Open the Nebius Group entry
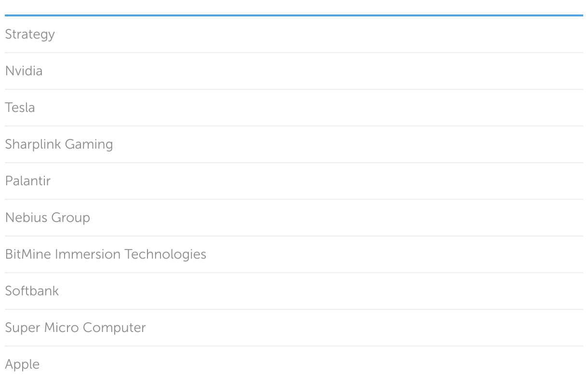Screen dimensions: 588x387 click(x=47, y=218)
